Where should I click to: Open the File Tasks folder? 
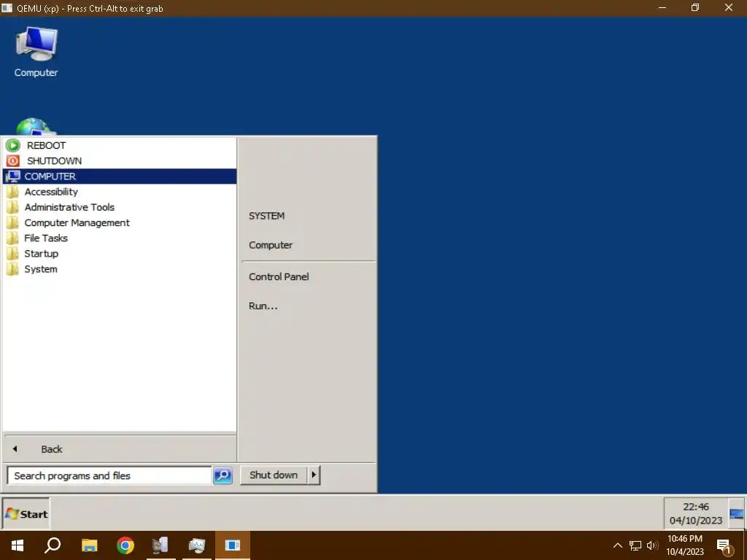[120, 238]
